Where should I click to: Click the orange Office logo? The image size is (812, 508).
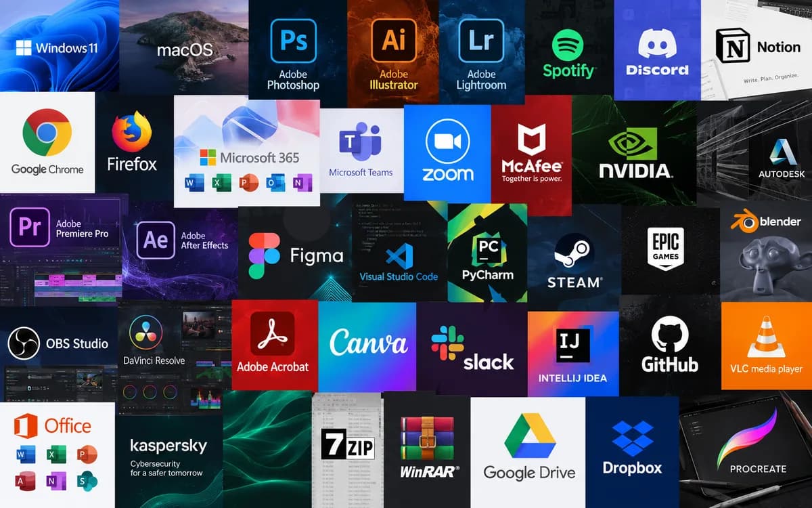(x=26, y=425)
